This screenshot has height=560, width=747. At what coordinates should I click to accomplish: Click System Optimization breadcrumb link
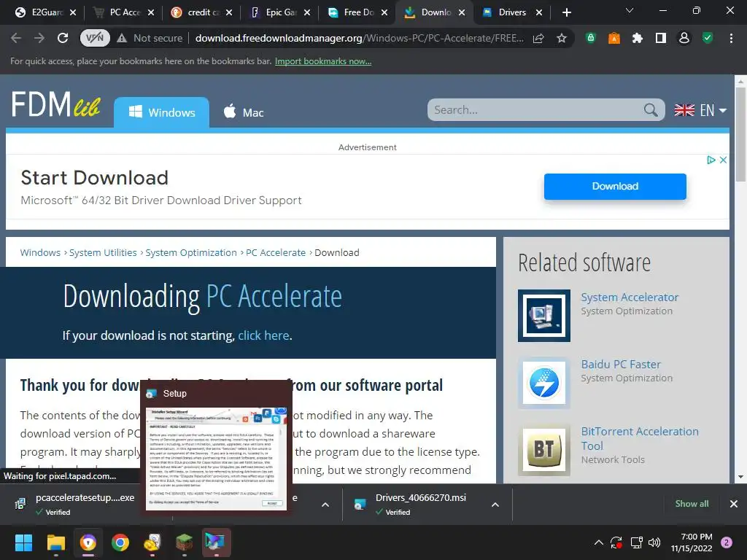pos(191,252)
